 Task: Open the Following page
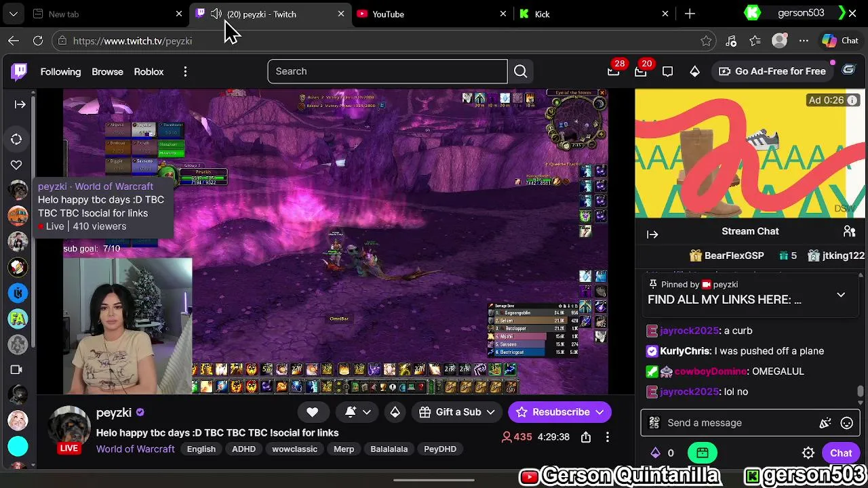(60, 71)
